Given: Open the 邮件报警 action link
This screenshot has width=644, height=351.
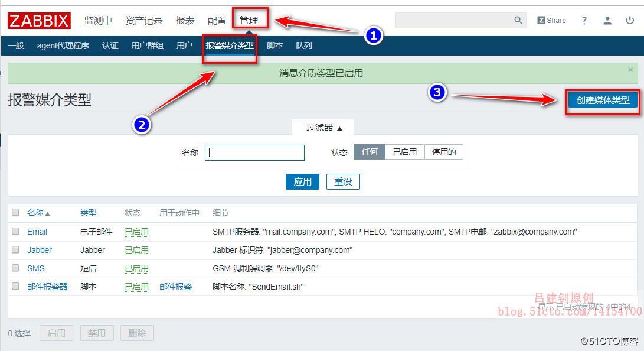Looking at the screenshot, I should [x=175, y=287].
